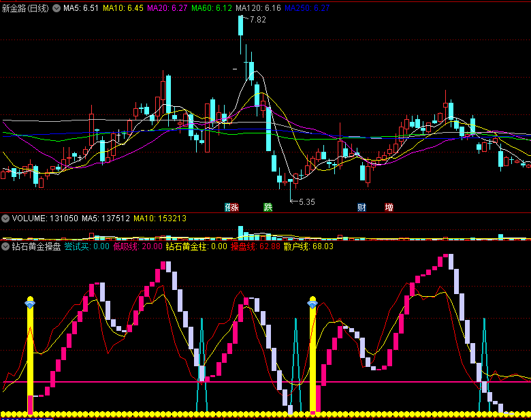
Task: Click the MA120: 6.16 label
Action: pyautogui.click(x=259, y=8)
